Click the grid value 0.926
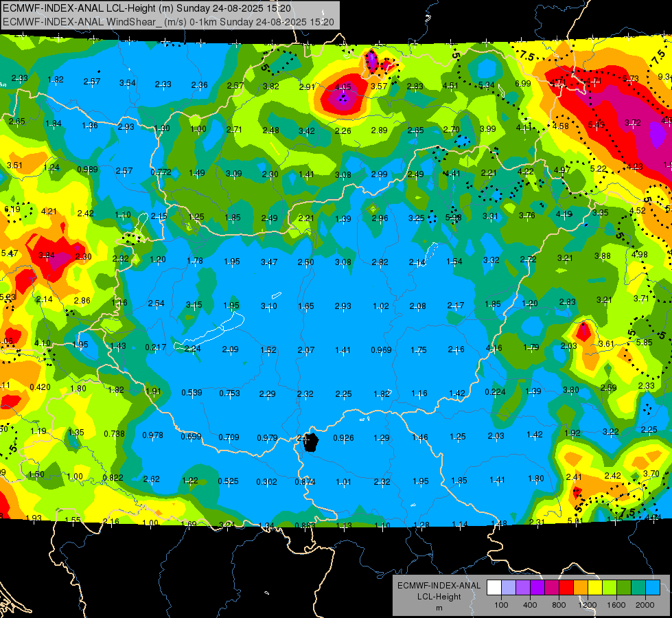This screenshot has width=672, height=618. 343,438
